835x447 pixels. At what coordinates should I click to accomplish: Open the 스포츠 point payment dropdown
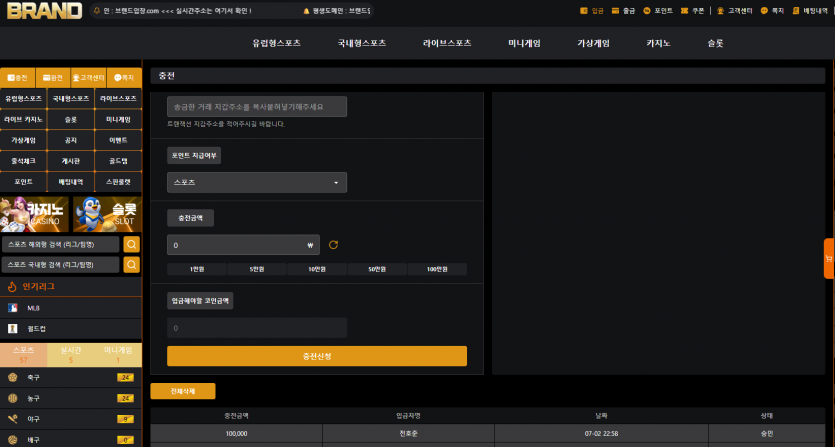point(257,182)
